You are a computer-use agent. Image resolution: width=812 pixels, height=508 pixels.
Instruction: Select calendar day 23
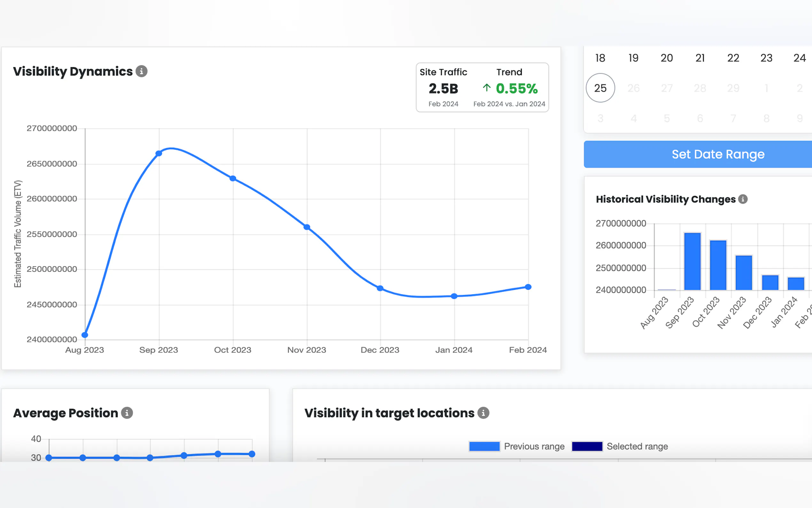pyautogui.click(x=766, y=58)
